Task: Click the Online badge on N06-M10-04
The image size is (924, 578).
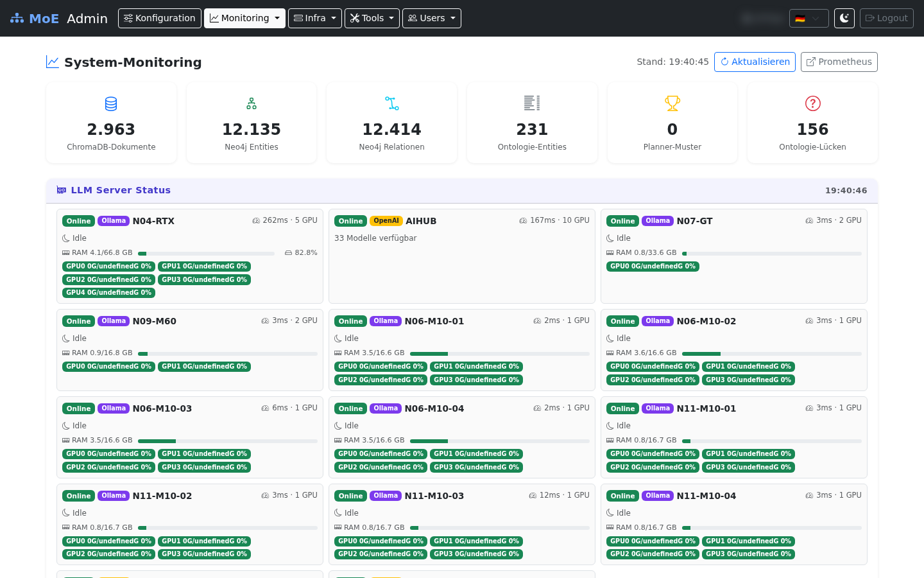Action: 351,408
